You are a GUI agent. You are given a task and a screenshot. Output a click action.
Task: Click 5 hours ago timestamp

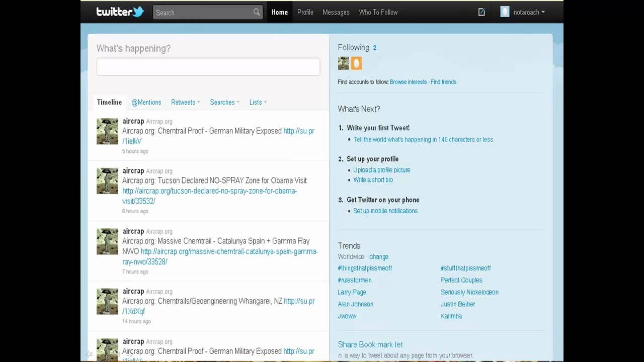135,151
